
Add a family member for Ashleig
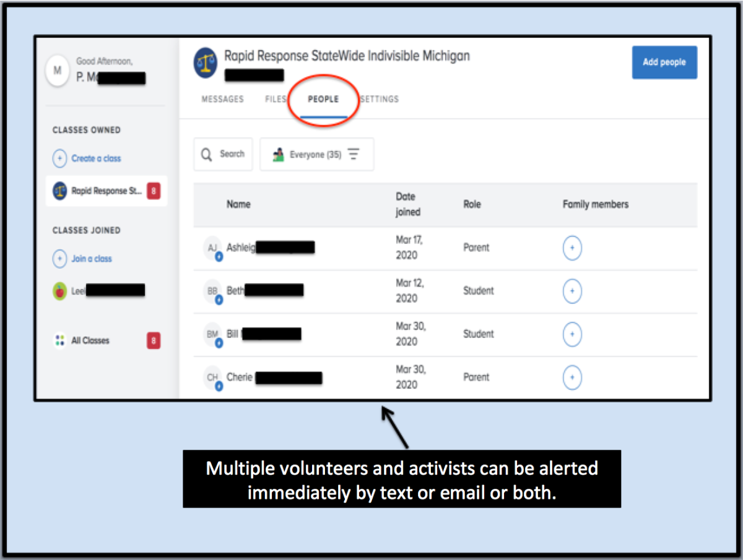(x=572, y=248)
